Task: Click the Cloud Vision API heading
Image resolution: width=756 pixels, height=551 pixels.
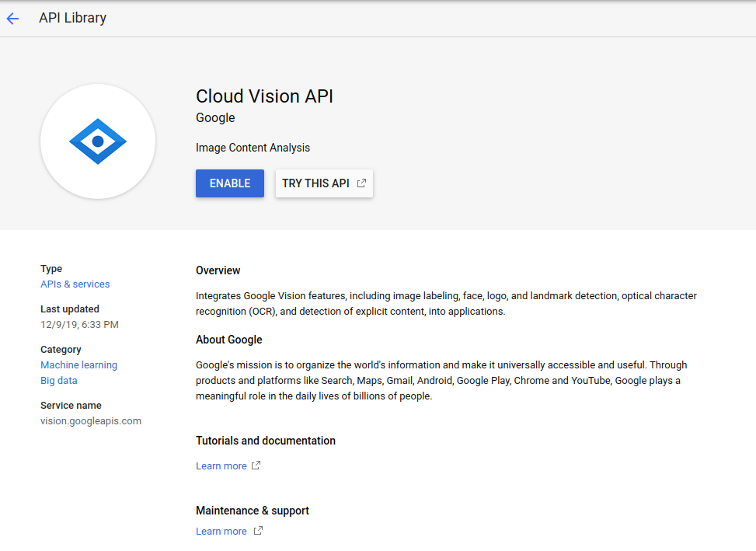Action: click(x=264, y=96)
